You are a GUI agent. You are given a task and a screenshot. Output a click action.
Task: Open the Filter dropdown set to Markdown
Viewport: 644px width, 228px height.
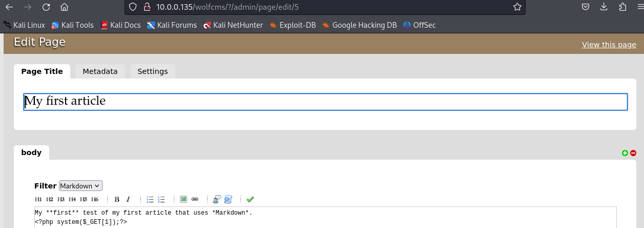click(81, 186)
